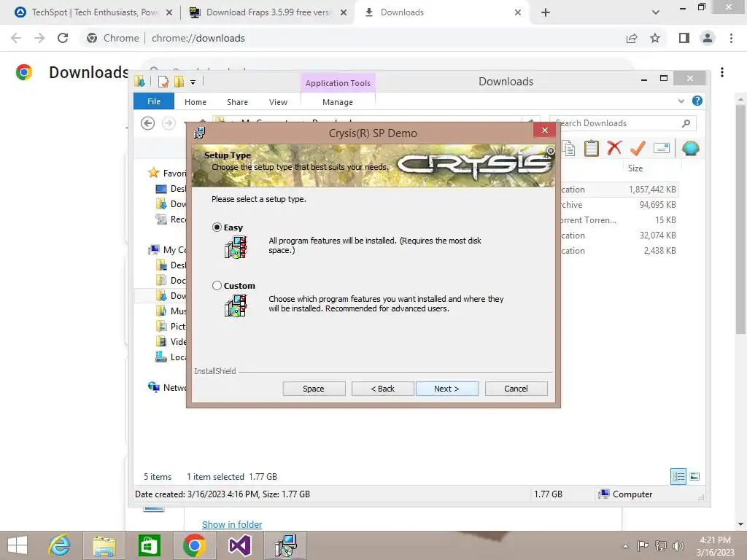Image resolution: width=747 pixels, height=560 pixels.
Task: Toggle the Chrome side panel icon
Action: (x=684, y=38)
